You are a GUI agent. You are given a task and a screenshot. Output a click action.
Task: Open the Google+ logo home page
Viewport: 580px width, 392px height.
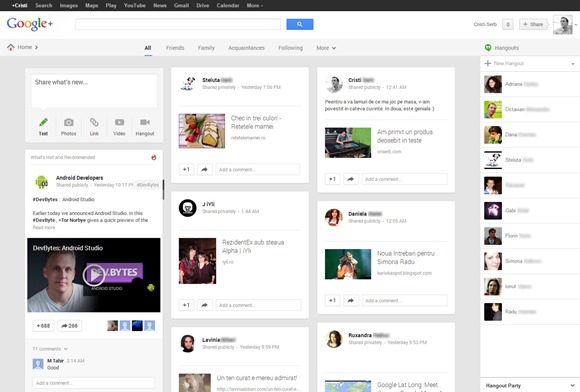[x=30, y=24]
